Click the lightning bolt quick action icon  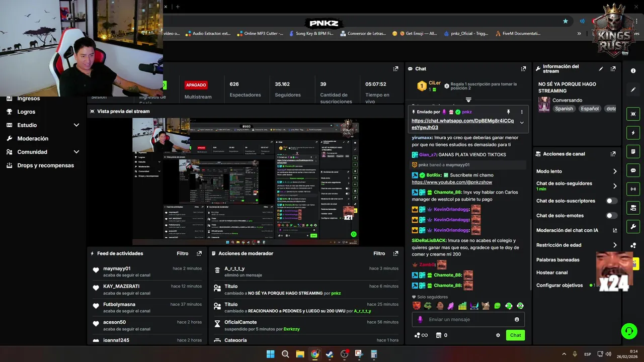633,133
